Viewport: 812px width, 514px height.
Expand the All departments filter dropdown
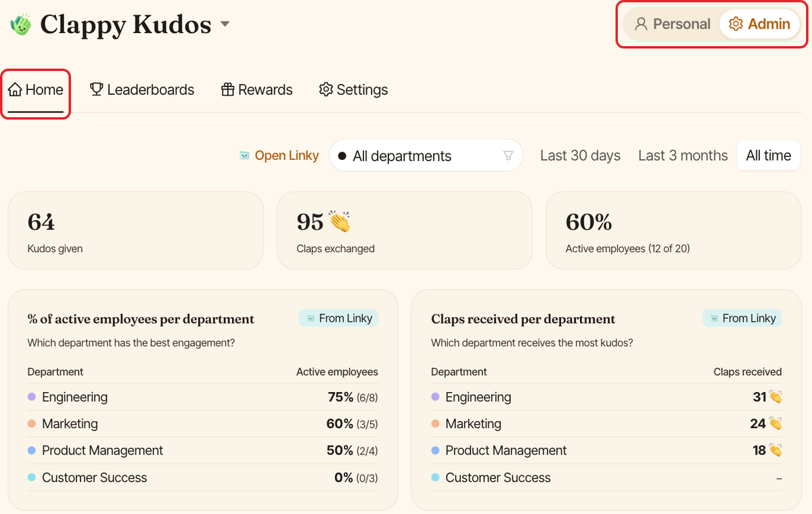426,156
